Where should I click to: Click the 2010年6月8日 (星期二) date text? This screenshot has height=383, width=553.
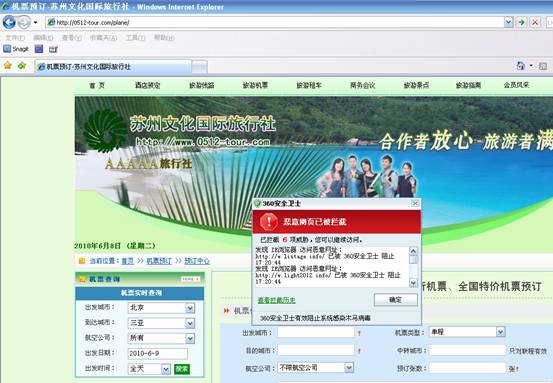pyautogui.click(x=115, y=246)
